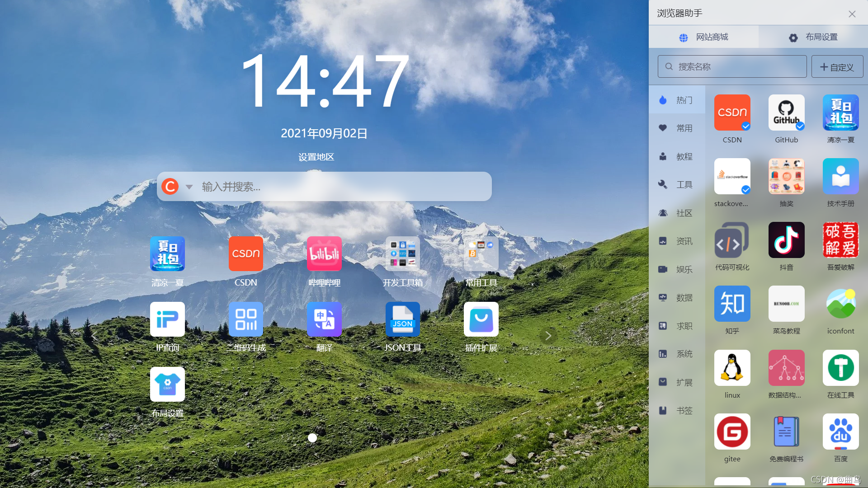This screenshot has height=488, width=868.
Task: Select the 教程 category
Action: tap(677, 156)
